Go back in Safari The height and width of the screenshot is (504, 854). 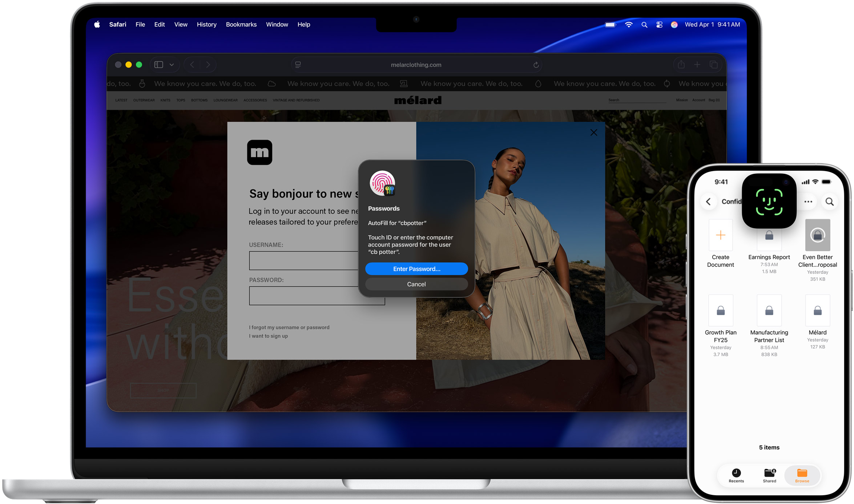(192, 65)
